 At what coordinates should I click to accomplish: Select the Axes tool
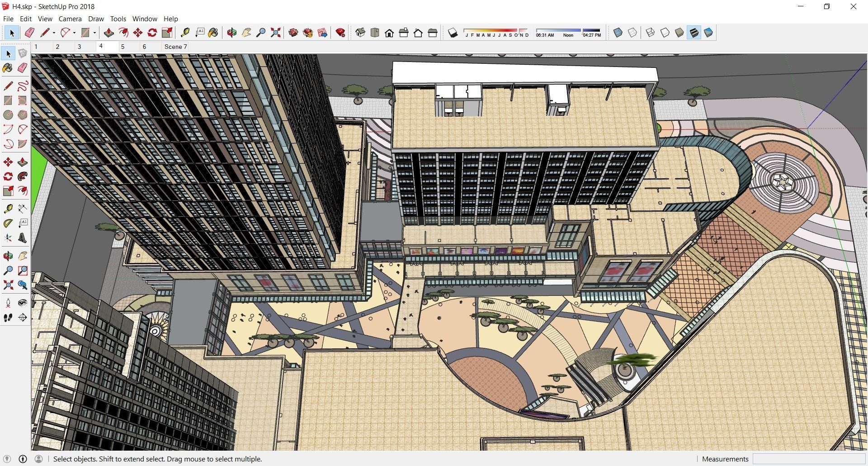click(x=8, y=238)
